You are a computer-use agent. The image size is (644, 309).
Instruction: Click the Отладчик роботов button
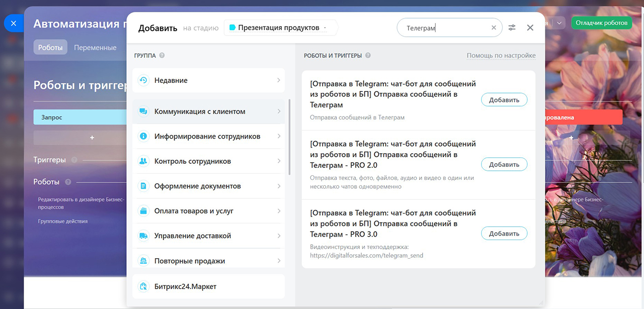[x=602, y=23]
